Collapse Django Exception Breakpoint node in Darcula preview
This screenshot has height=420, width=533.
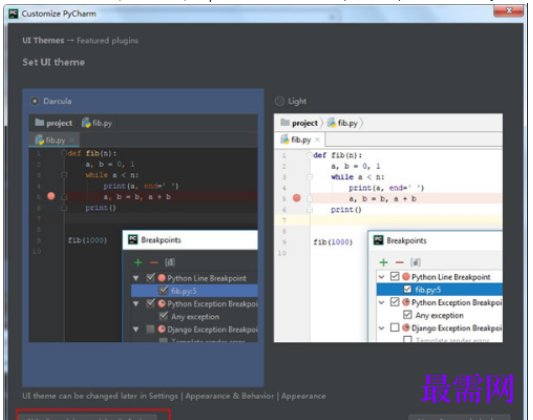(136, 329)
